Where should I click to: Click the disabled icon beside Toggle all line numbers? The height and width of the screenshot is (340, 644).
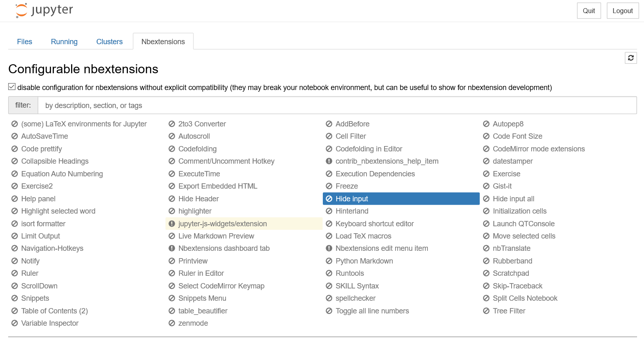pos(329,311)
